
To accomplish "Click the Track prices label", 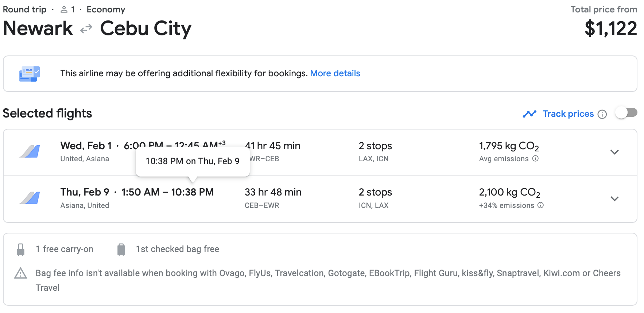I will point(568,114).
